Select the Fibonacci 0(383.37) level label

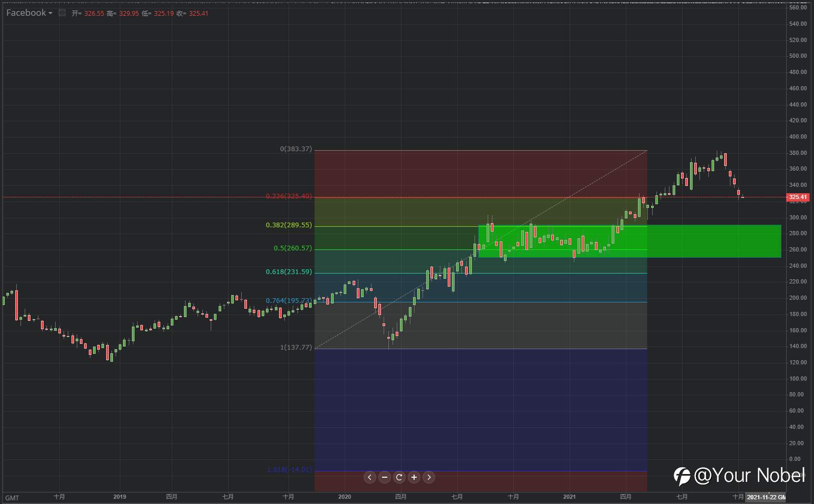(x=296, y=149)
